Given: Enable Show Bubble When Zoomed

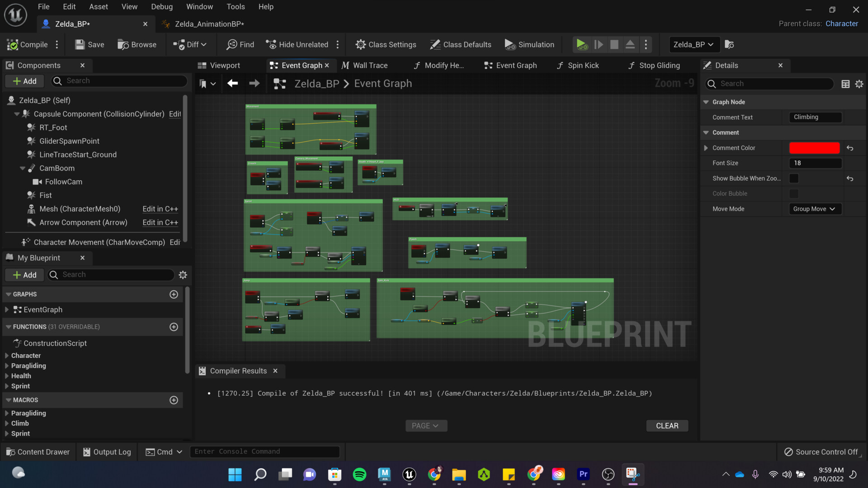Looking at the screenshot, I should click(794, 178).
